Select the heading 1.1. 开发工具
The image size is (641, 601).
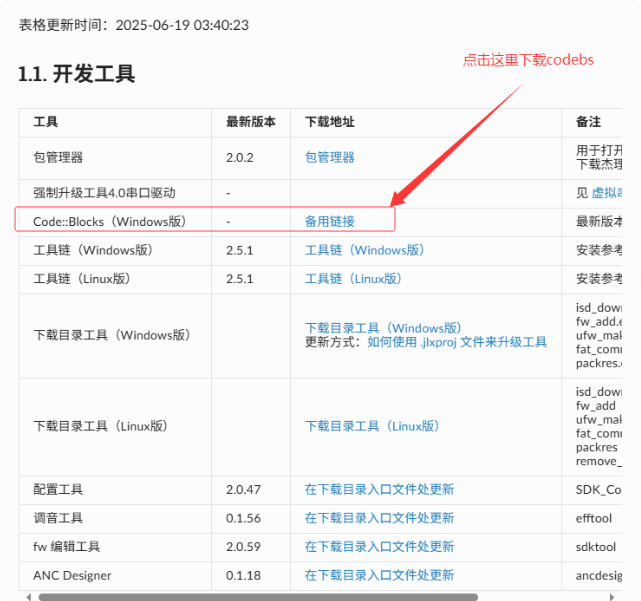point(77,74)
